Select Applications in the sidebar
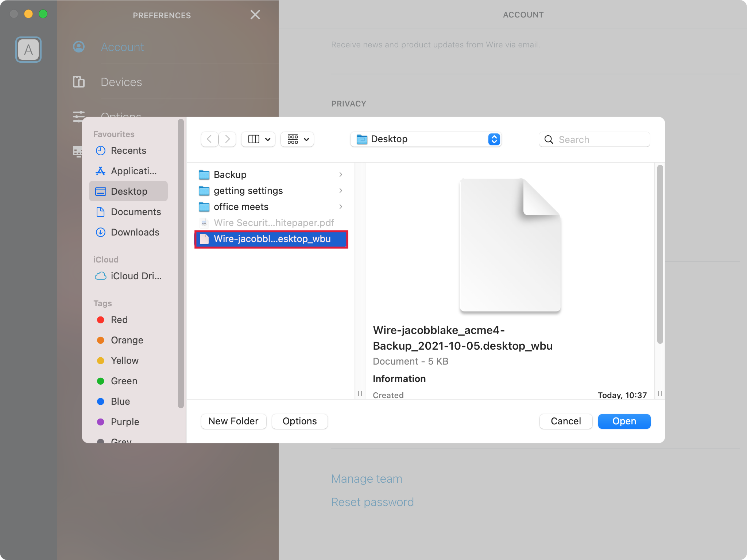Image resolution: width=747 pixels, height=560 pixels. point(128,171)
